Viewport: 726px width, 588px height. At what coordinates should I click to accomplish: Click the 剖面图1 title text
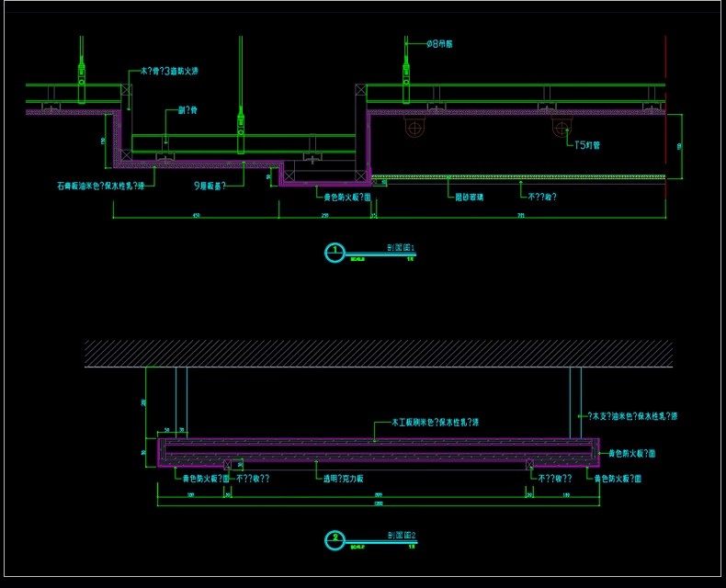point(401,248)
